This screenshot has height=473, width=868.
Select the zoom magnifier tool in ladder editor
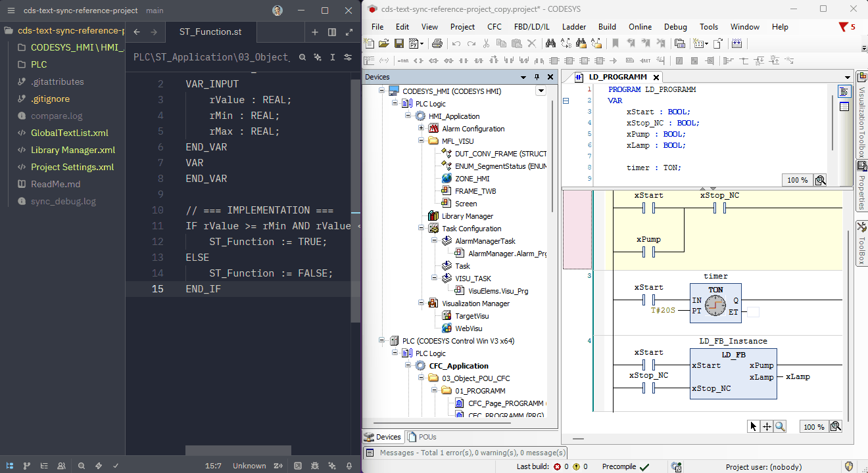(780, 426)
